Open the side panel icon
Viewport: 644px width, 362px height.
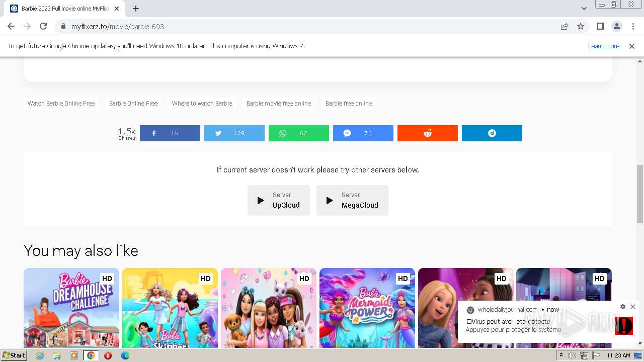tap(600, 26)
